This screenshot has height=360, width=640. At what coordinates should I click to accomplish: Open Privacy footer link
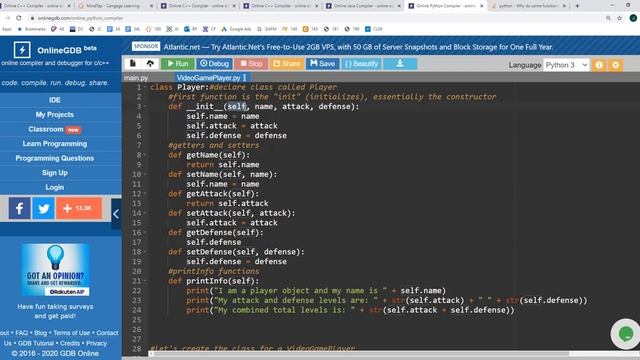click(x=96, y=343)
